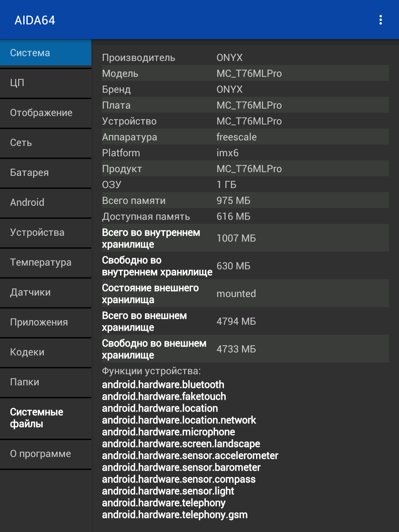Open Системные файлы section
This screenshot has width=399, height=532.
[45, 418]
